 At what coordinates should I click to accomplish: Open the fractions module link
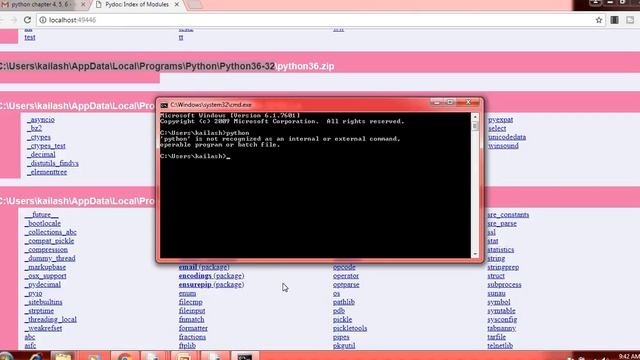(x=192, y=337)
